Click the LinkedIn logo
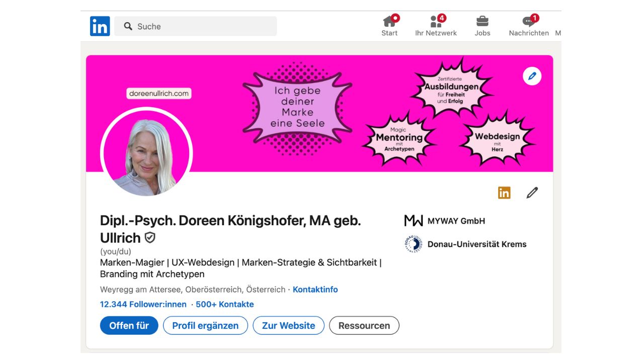This screenshot has width=644, height=362. (x=100, y=26)
